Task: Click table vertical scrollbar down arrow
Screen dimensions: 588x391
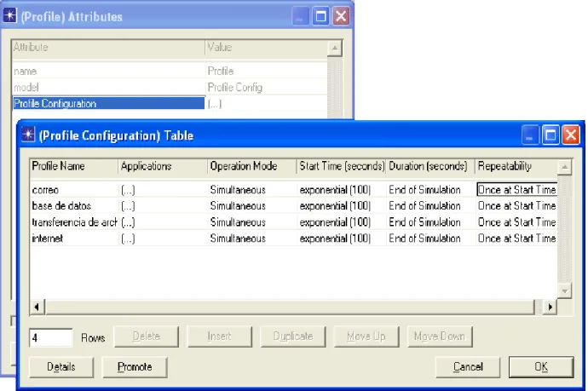Action: point(564,290)
